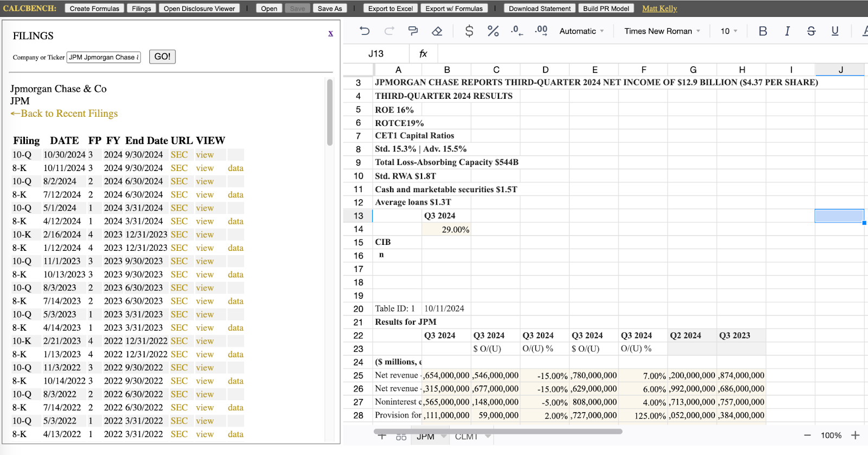Click the spreadsheet horizontal scrollbar
The width and height of the screenshot is (868, 455).
pyautogui.click(x=498, y=432)
